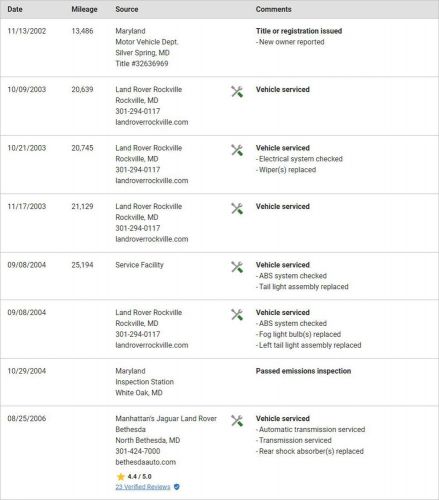Click landroverrockville.com in the 10/09/2003 row

click(x=152, y=122)
